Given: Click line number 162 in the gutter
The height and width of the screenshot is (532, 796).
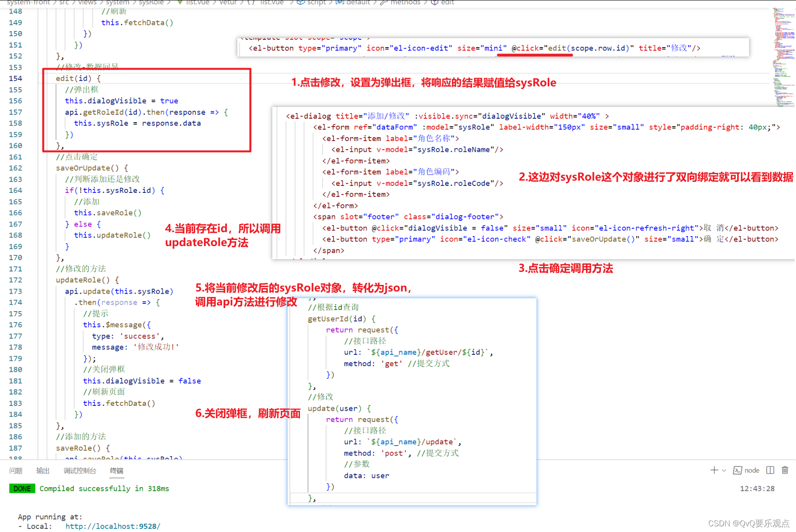Looking at the screenshot, I should click(x=15, y=168).
